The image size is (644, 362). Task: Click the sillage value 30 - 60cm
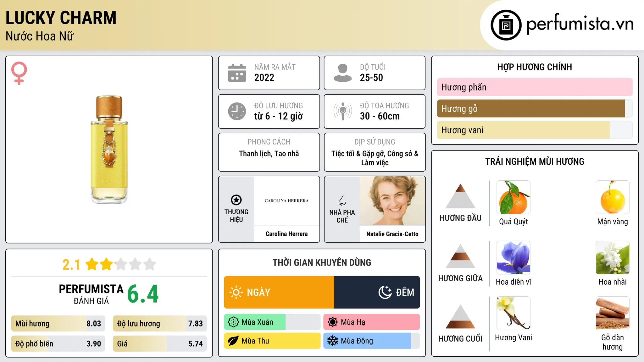click(380, 116)
